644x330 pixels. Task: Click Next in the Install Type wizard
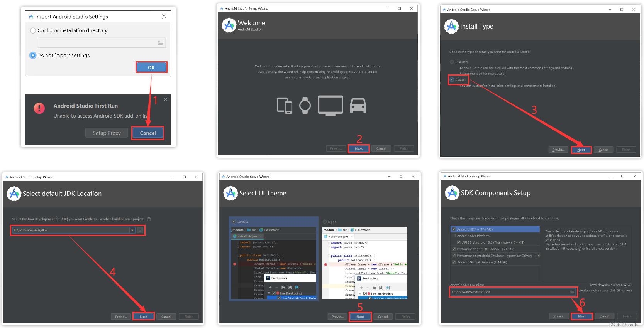(581, 150)
